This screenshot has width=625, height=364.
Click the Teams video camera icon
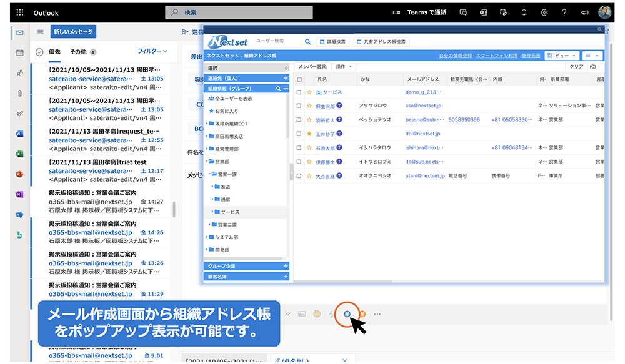(396, 12)
